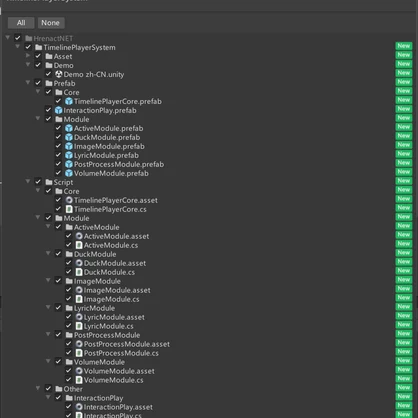Click the ActiveModule.asset icon
The image size is (418, 418).
pos(79,236)
